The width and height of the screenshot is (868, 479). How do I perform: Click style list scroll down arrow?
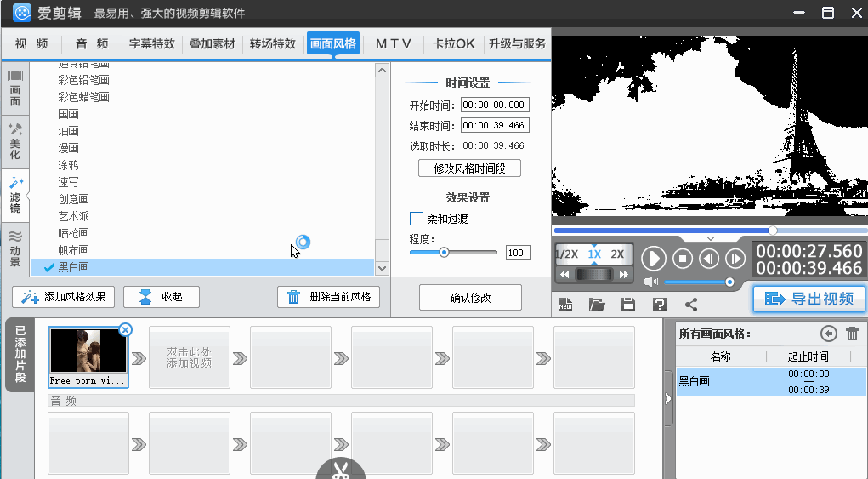click(382, 268)
